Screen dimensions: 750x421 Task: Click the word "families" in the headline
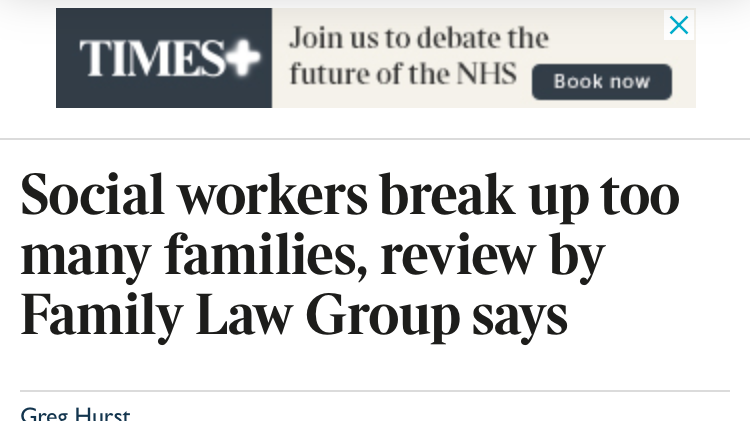[x=262, y=255]
